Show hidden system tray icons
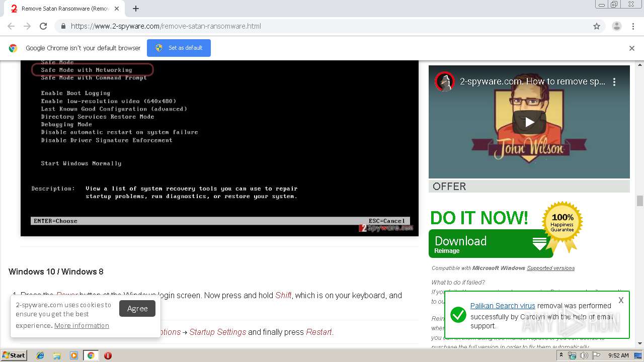Viewport: 644px width, 362px height. 561,355
